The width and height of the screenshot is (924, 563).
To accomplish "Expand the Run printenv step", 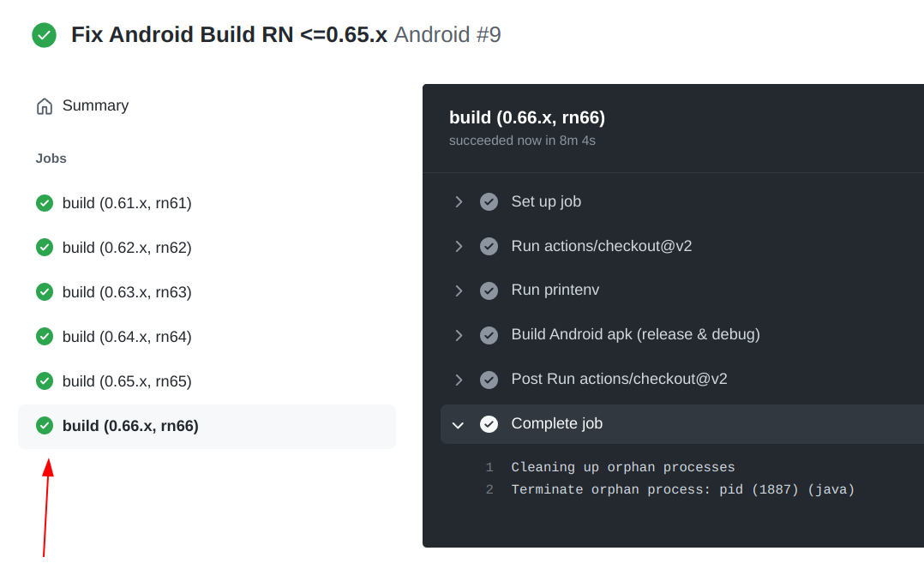I will click(x=459, y=290).
